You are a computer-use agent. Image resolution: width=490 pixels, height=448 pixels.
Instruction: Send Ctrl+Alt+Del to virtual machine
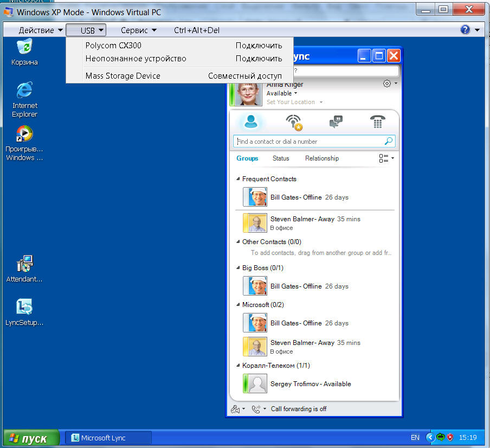(x=197, y=30)
